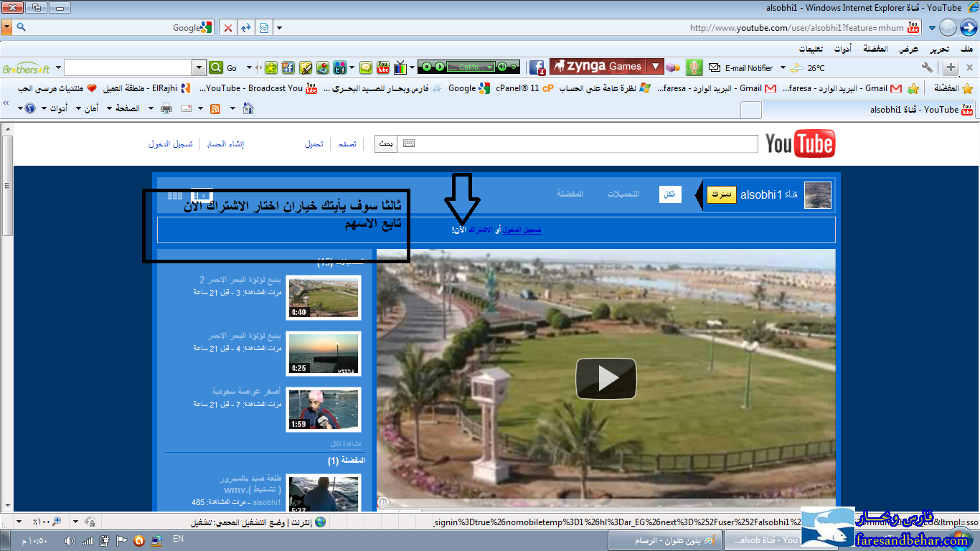Mute the toolbar radio player speaker

click(503, 67)
